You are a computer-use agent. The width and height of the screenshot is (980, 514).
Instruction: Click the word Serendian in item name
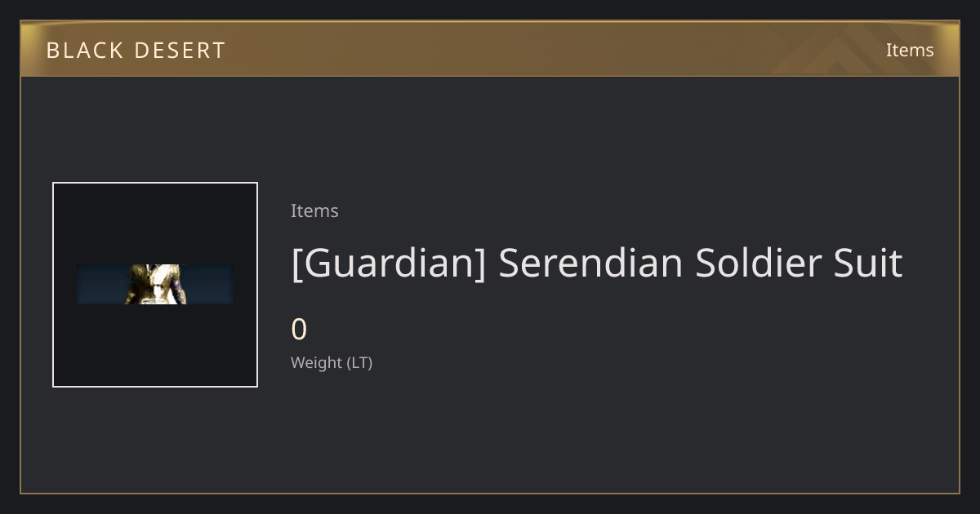[x=590, y=264]
